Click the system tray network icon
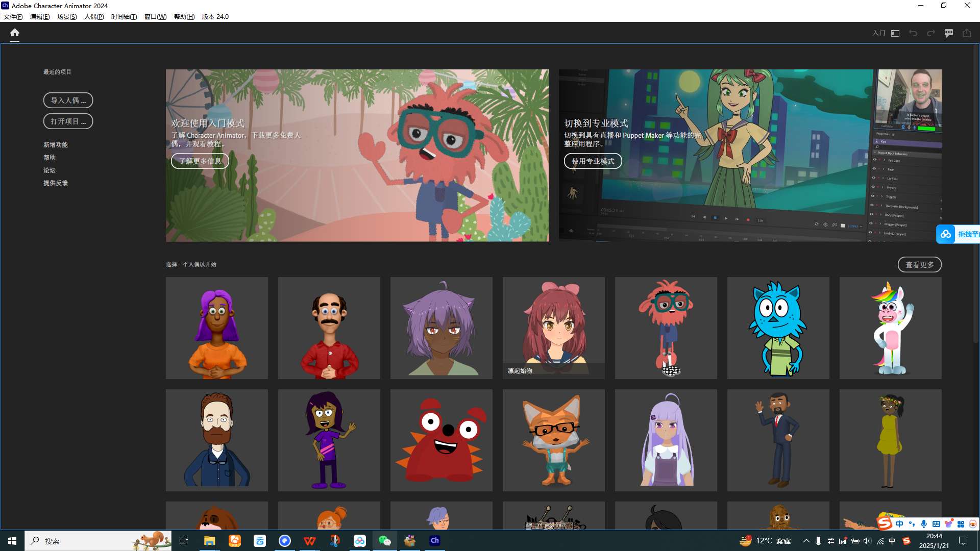The height and width of the screenshot is (551, 980). click(880, 541)
